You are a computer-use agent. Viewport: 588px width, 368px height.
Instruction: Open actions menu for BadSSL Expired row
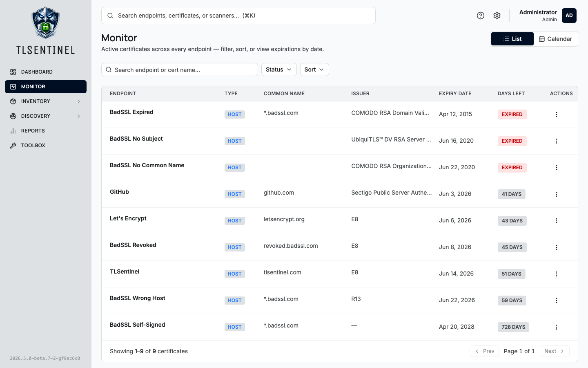556,114
